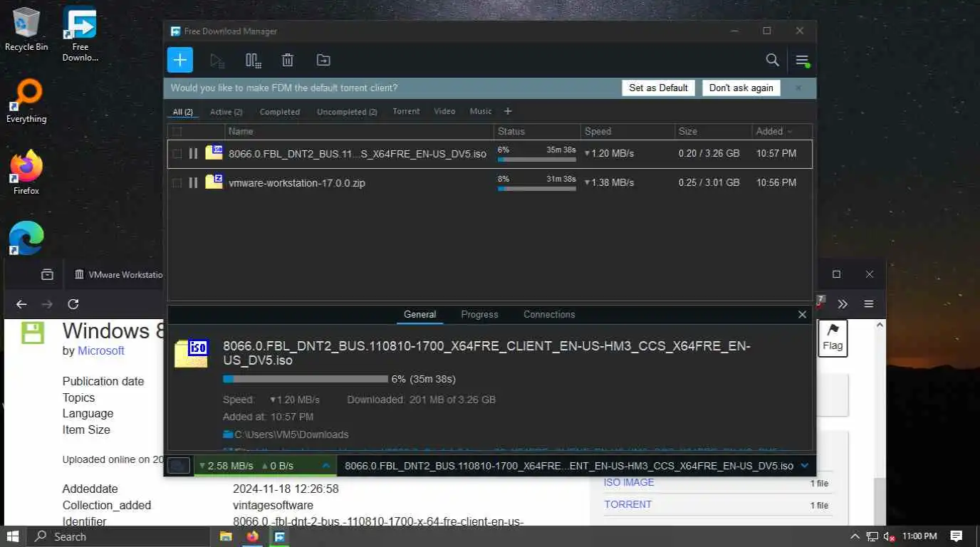
Task: Click the Added column sort arrow
Action: (x=789, y=131)
